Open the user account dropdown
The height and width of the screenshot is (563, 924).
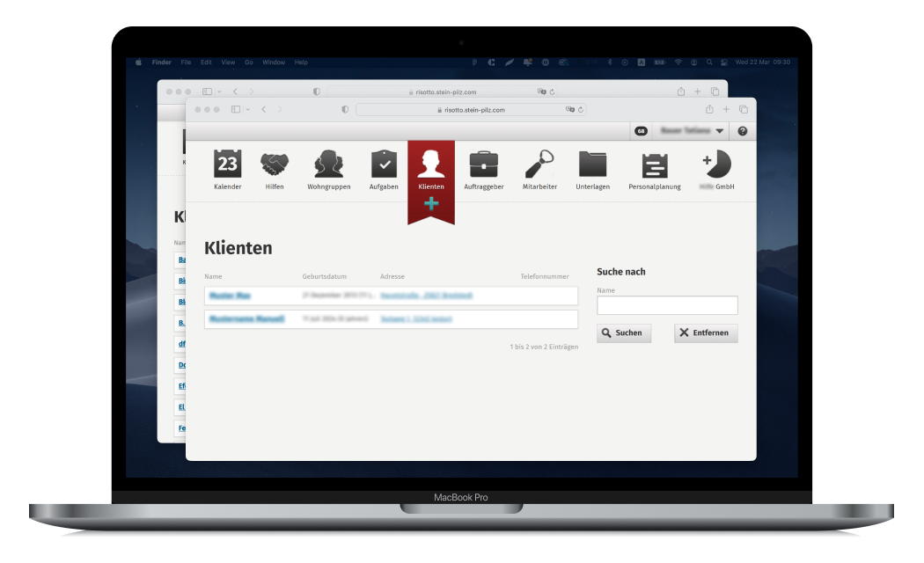pos(692,131)
